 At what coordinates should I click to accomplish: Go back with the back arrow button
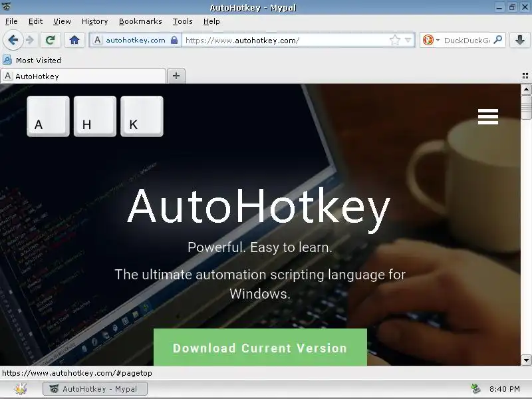pyautogui.click(x=13, y=40)
